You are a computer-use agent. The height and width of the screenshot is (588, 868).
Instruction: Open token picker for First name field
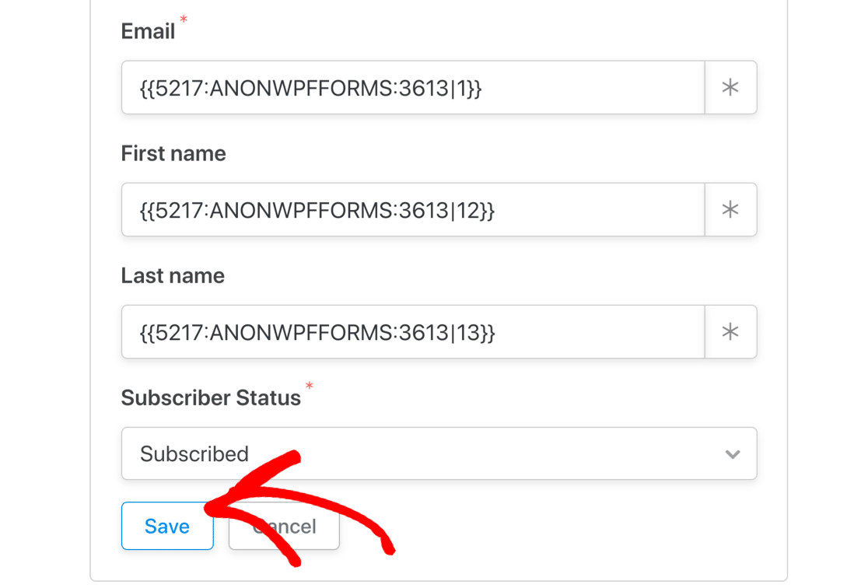[730, 210]
